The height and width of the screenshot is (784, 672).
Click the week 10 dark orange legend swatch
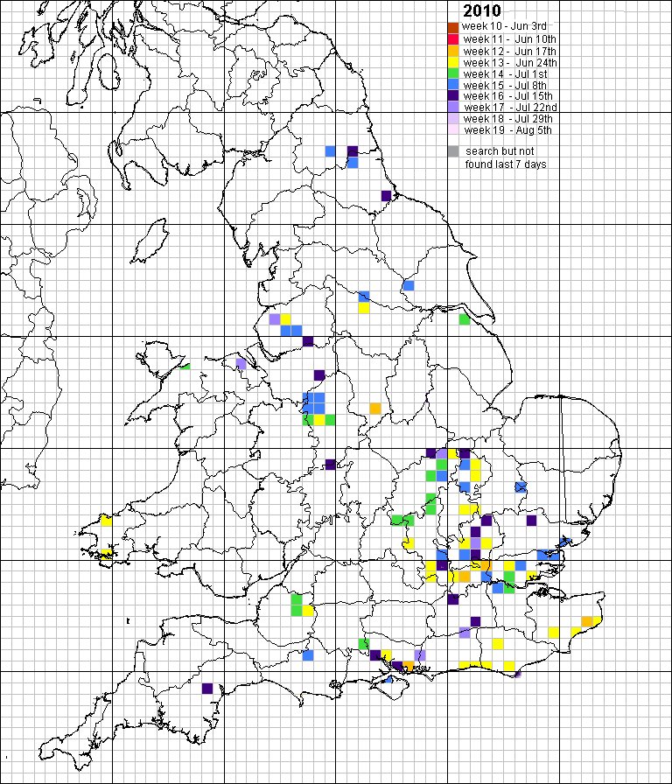tap(453, 27)
